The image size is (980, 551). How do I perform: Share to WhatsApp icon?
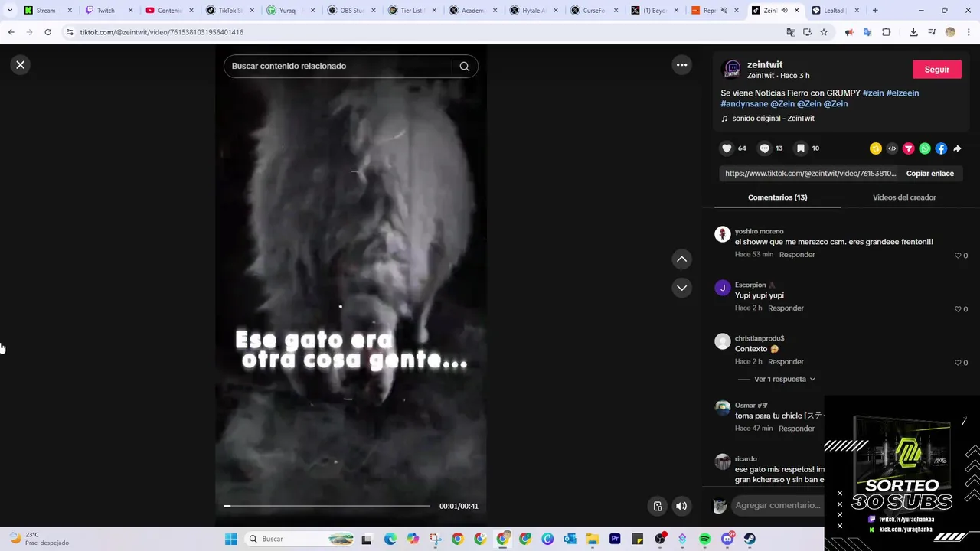(925, 148)
